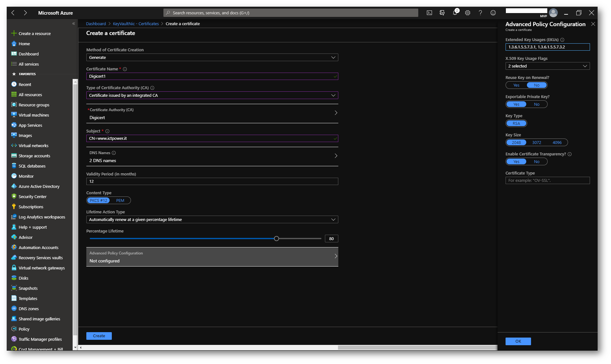Open the Help question mark
The height and width of the screenshot is (364, 611).
[x=480, y=13]
